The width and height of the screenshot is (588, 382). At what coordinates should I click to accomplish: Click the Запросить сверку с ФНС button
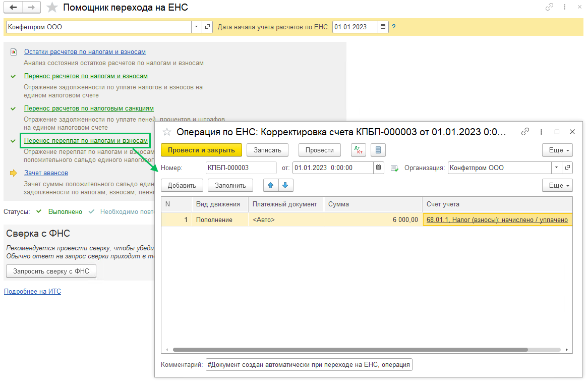51,271
